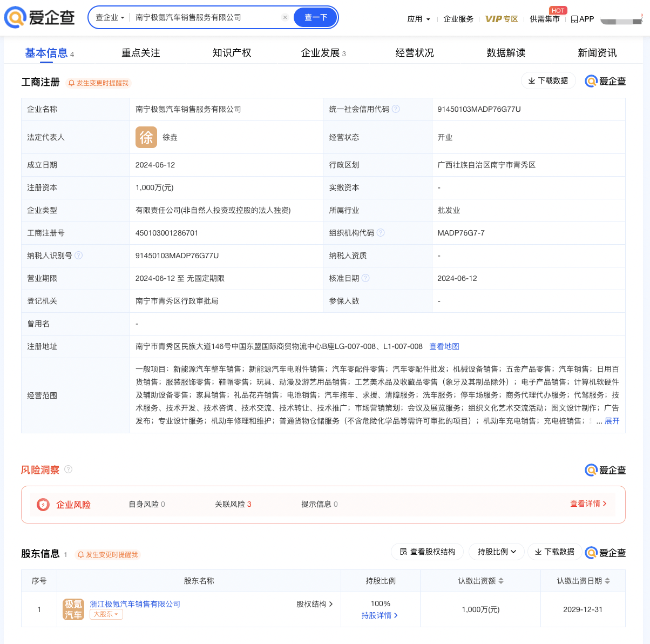
Task: Click the help icon beside 统一社会信用代码
Action: pos(396,109)
